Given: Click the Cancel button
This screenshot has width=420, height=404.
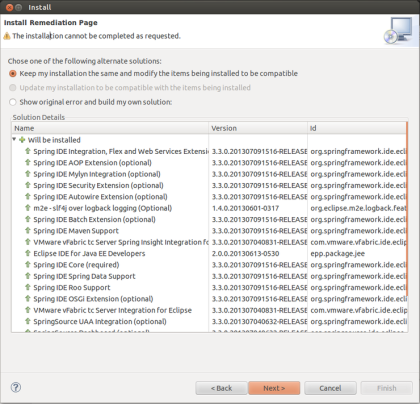Looking at the screenshot, I should click(x=330, y=388).
